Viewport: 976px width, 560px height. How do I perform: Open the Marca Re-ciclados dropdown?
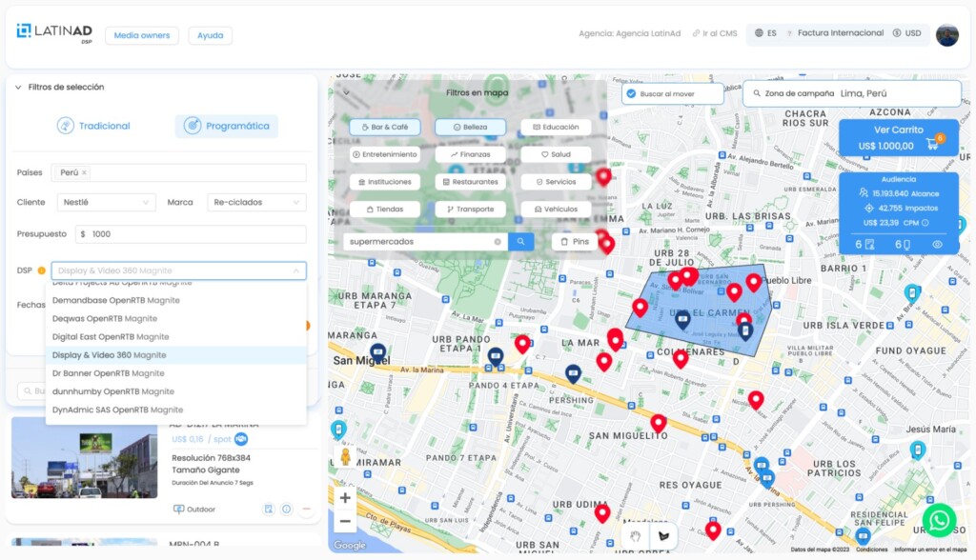(256, 202)
